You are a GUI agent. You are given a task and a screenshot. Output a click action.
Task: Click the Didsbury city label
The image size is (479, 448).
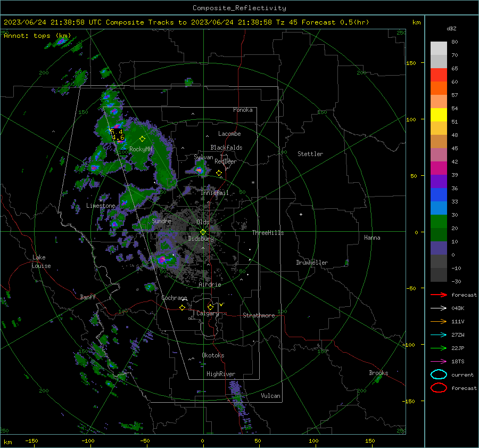coord(201,239)
